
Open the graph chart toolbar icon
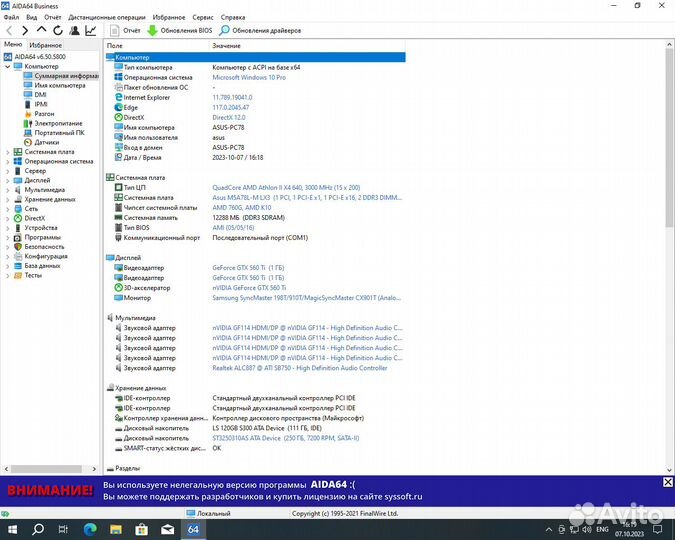(91, 30)
